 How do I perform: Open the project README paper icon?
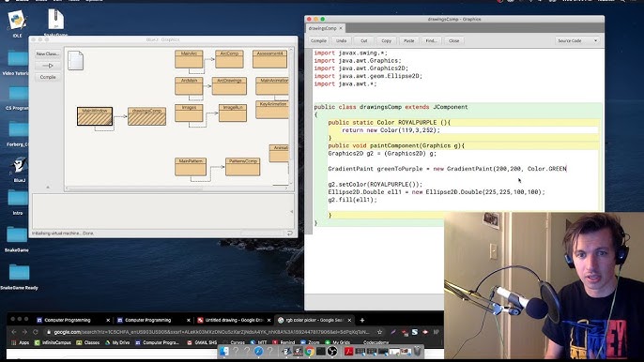coord(75,60)
